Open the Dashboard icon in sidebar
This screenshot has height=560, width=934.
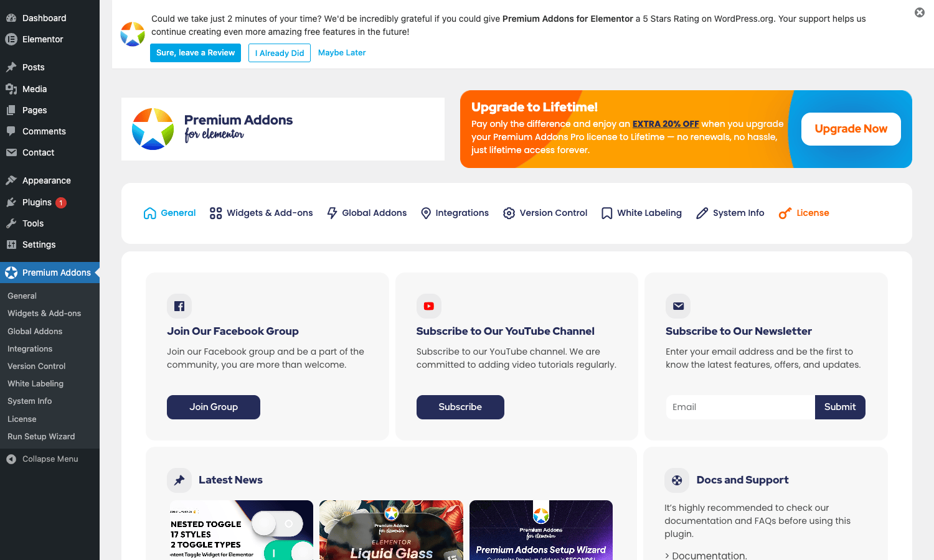click(x=11, y=18)
